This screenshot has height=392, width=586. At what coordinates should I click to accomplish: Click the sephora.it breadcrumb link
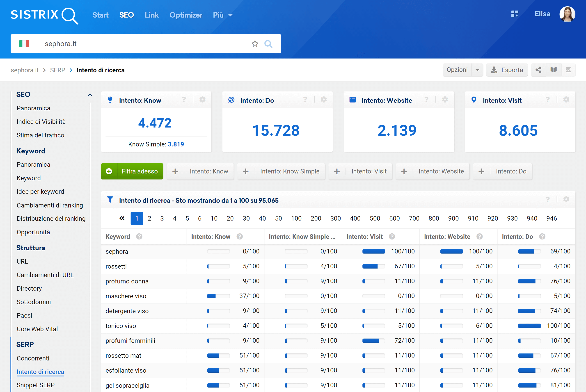[x=25, y=70]
